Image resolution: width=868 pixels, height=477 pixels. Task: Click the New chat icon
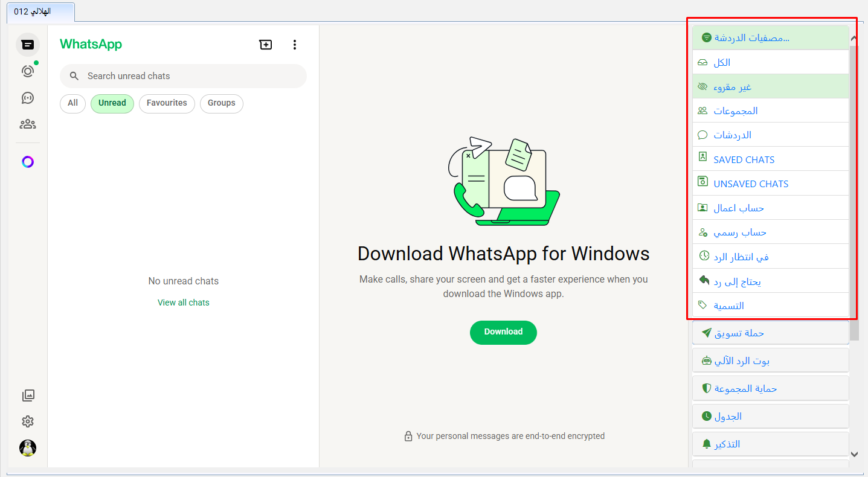tap(266, 45)
